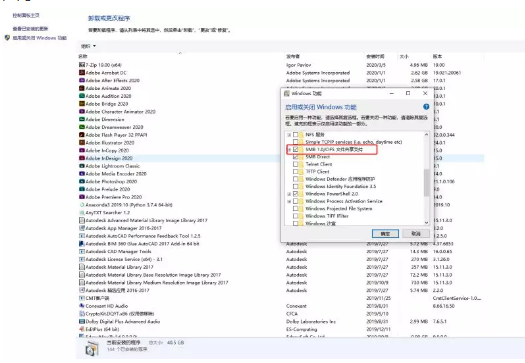Check the NFS 服务 checkbox

296,135
